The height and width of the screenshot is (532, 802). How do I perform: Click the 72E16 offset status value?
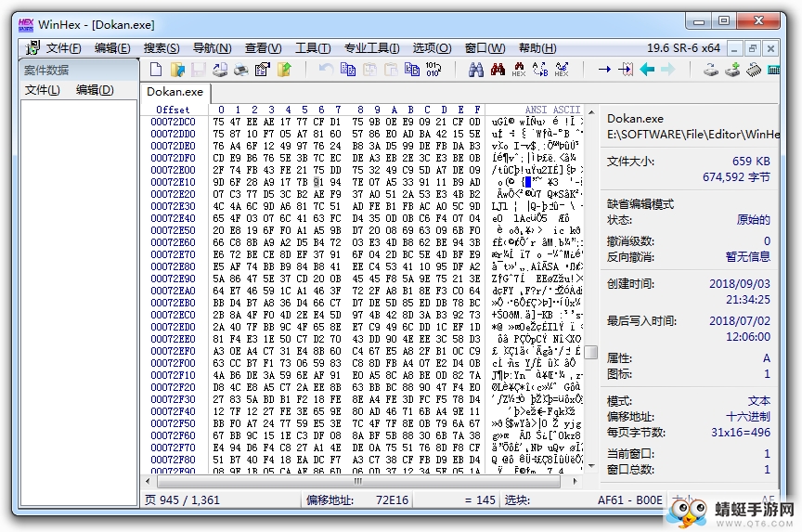(x=392, y=500)
